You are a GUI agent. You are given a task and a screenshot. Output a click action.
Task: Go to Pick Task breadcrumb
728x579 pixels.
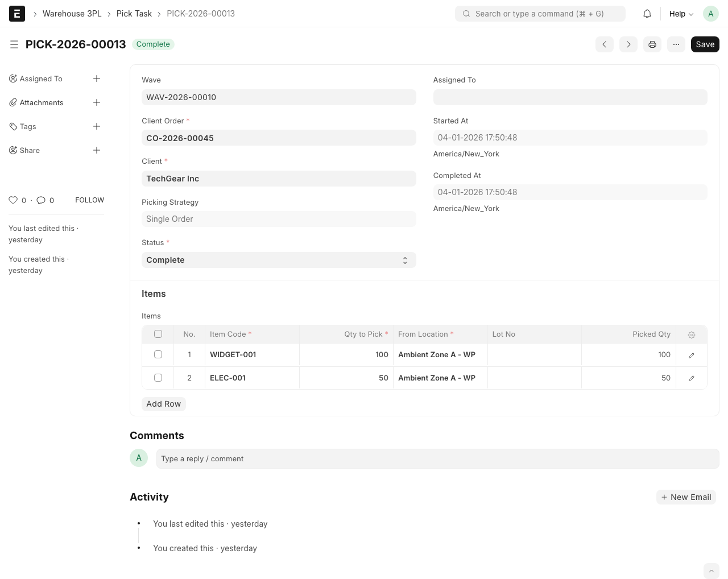coord(134,14)
